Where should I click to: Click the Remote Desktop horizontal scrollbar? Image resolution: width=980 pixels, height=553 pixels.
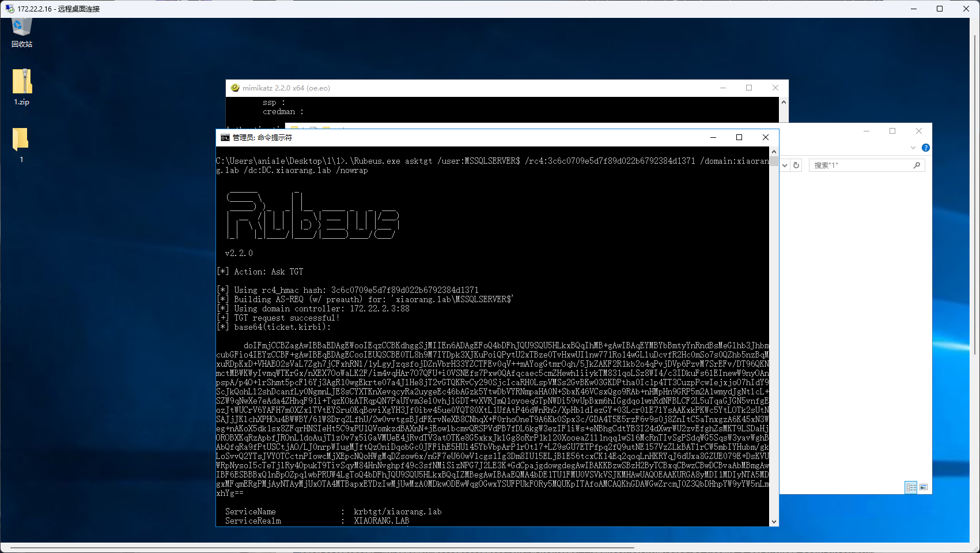(x=321, y=548)
